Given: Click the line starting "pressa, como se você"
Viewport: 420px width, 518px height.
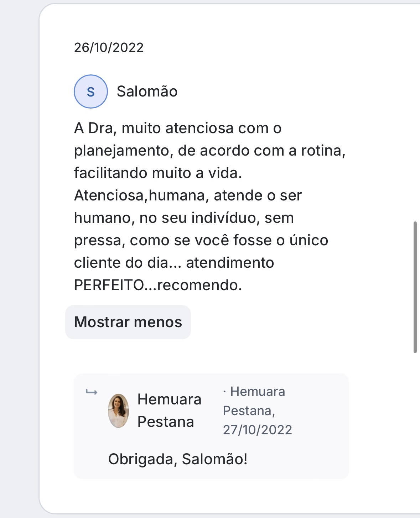Looking at the screenshot, I should [x=201, y=240].
